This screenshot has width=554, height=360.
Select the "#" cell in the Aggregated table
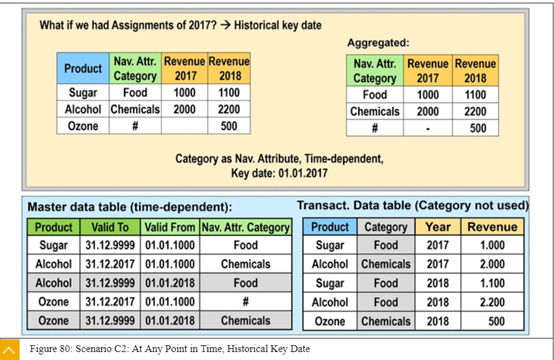(375, 128)
